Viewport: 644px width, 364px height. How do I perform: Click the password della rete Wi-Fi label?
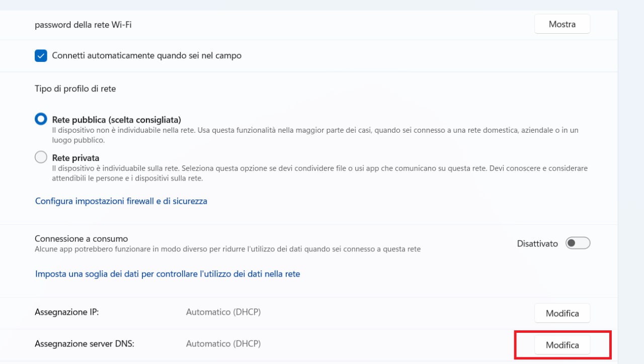[x=83, y=25]
